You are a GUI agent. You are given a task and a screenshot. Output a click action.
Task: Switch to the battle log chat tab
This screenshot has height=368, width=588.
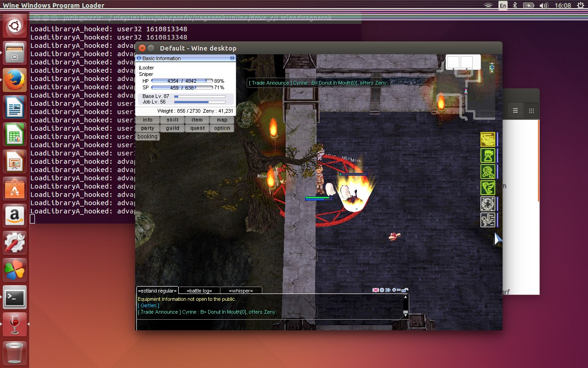[199, 291]
